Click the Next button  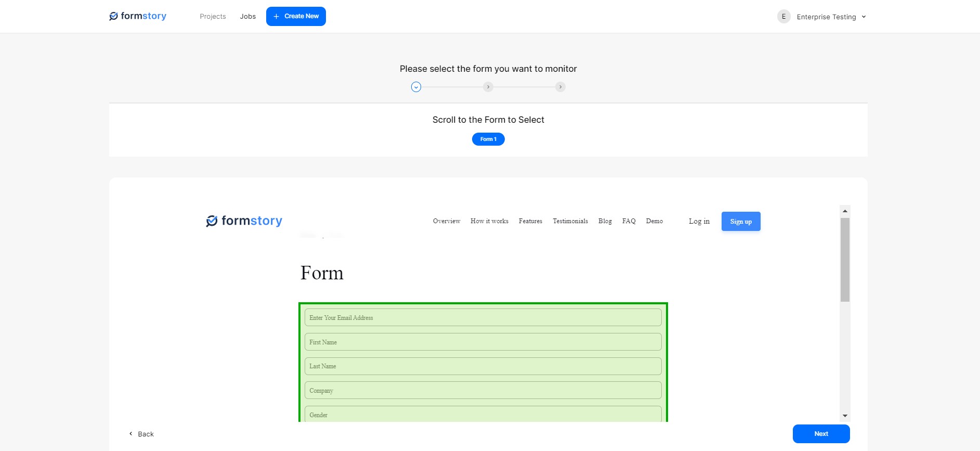(821, 434)
